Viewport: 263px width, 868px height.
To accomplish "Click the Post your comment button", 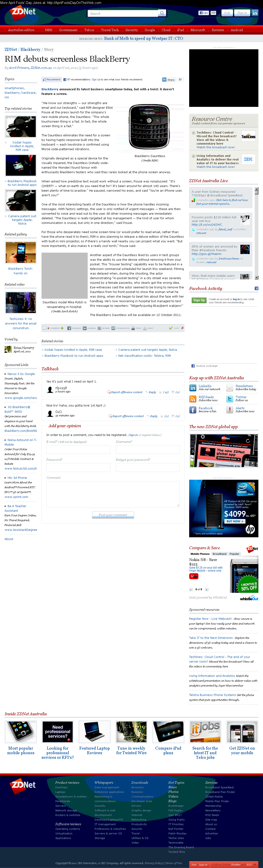I will point(113,515).
